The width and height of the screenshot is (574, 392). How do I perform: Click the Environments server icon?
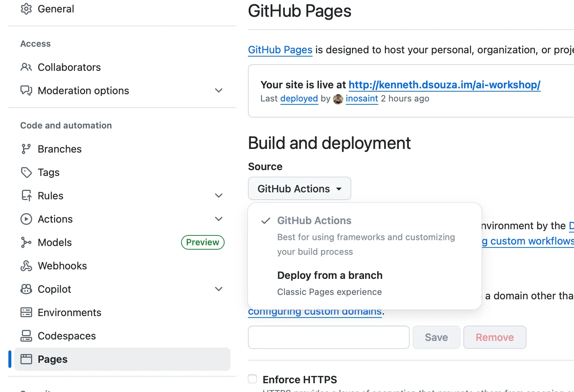click(26, 312)
